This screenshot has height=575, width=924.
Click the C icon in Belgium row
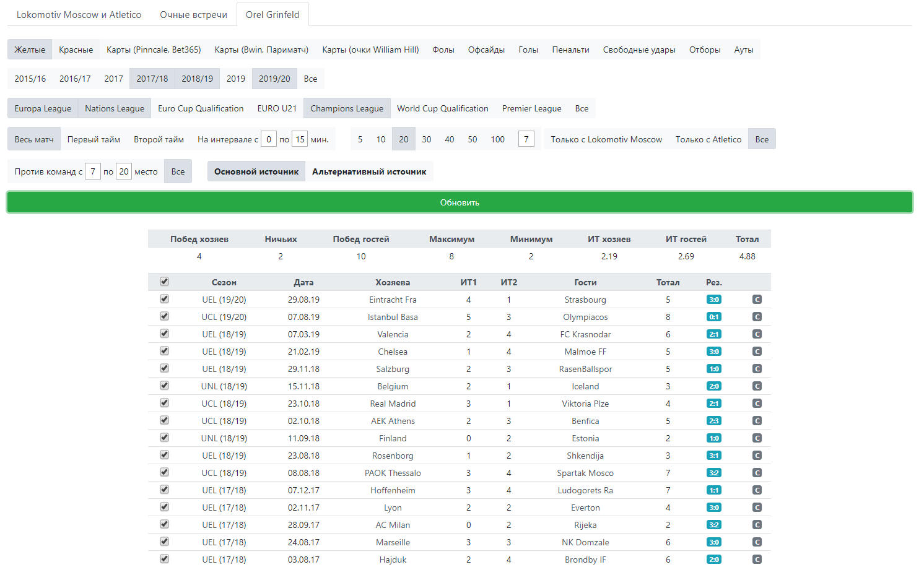(x=757, y=386)
